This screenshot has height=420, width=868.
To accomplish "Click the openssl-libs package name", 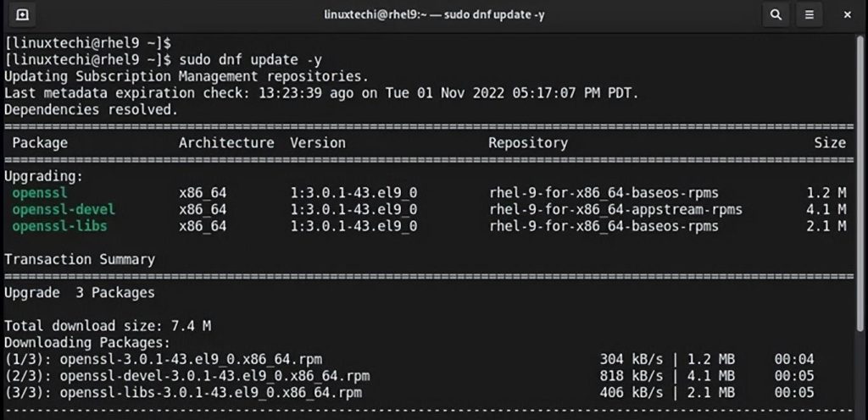I will [x=59, y=226].
